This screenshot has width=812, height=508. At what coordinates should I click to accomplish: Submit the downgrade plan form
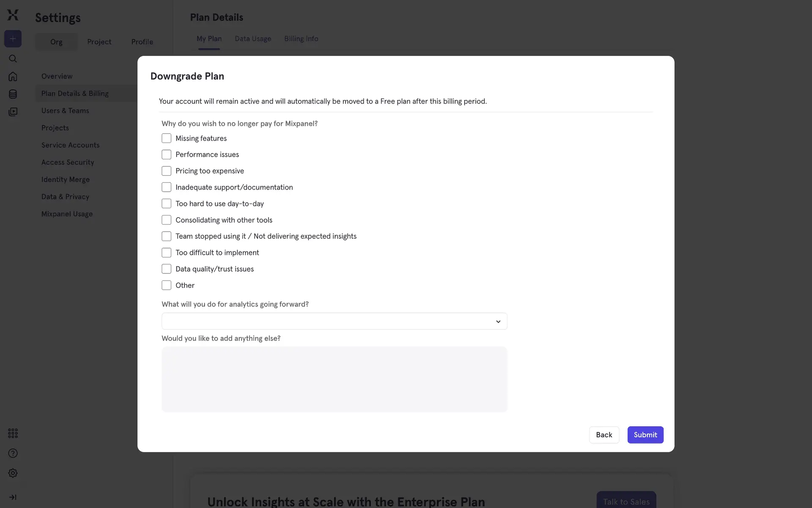coord(645,435)
